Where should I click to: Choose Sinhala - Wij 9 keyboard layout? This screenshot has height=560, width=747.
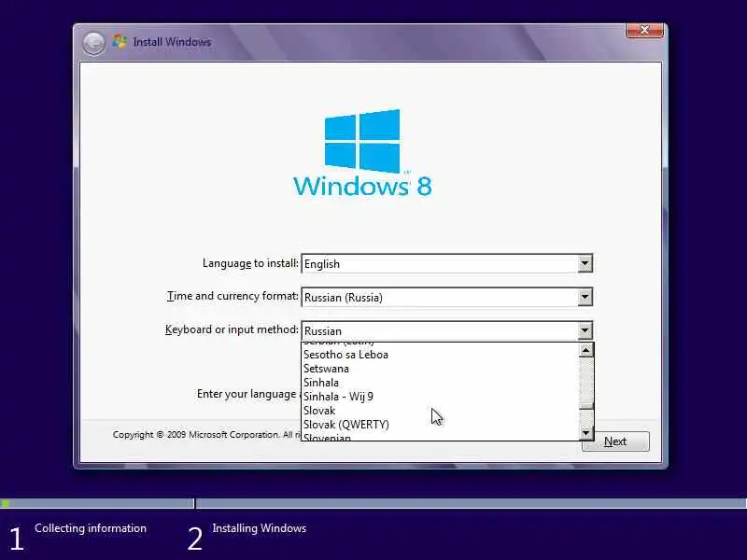point(440,397)
